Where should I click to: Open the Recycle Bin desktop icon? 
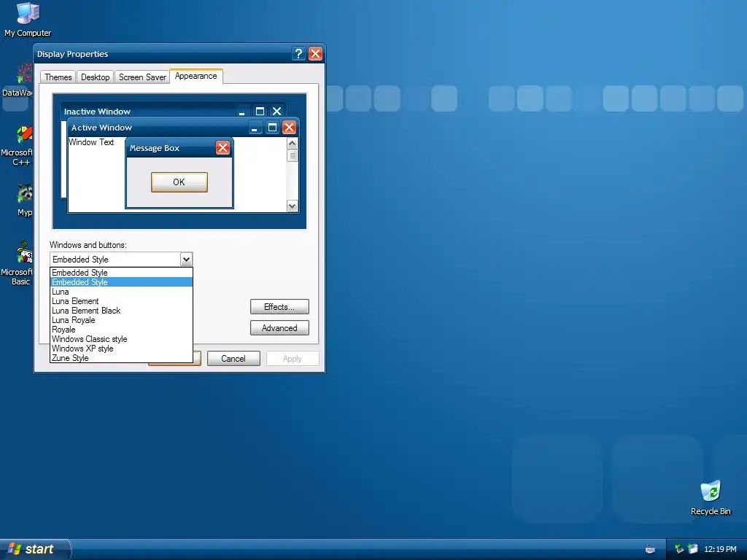(711, 498)
